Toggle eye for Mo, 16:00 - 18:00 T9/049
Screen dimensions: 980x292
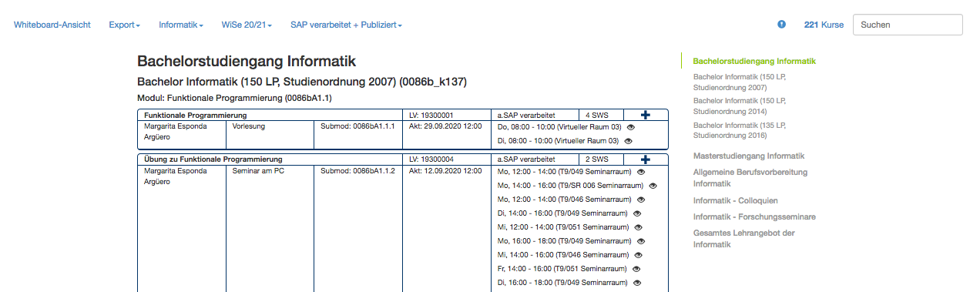pyautogui.click(x=641, y=241)
